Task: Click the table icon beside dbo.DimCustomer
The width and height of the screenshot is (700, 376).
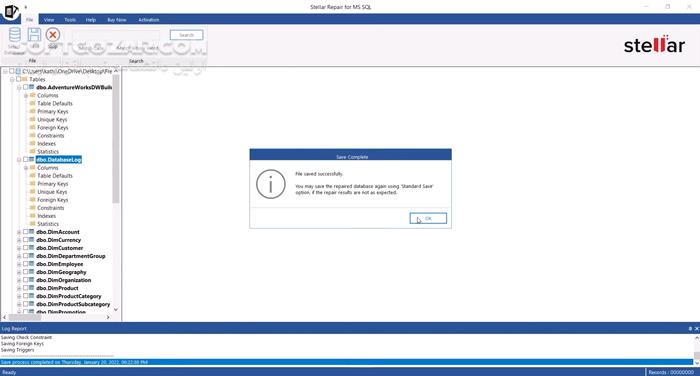Action: coord(32,248)
